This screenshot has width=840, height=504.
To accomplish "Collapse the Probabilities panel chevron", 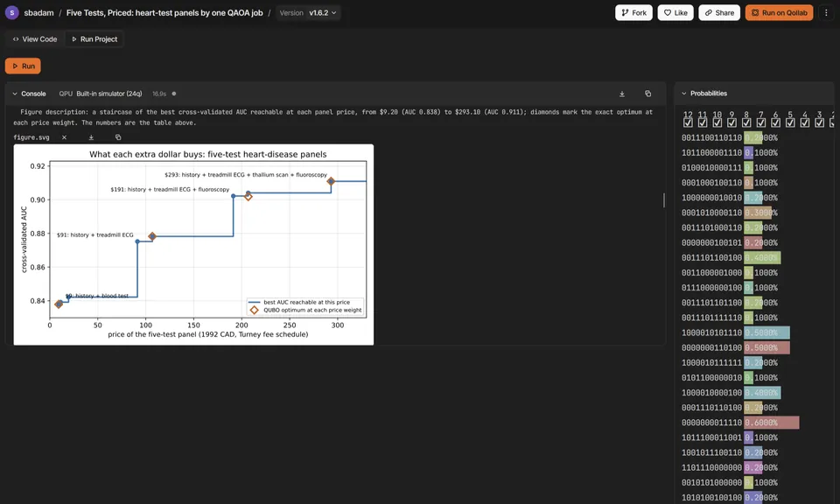I will [684, 94].
